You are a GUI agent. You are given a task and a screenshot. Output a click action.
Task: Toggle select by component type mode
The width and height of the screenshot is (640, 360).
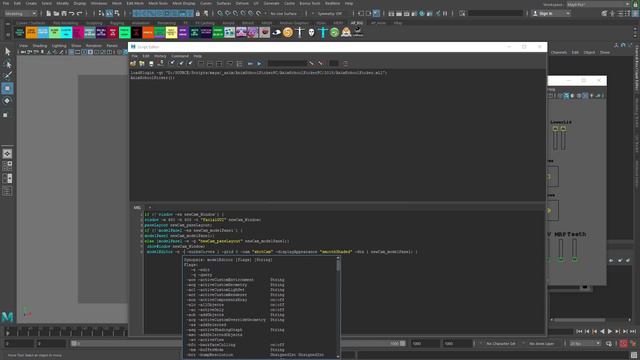pyautogui.click(x=117, y=13)
